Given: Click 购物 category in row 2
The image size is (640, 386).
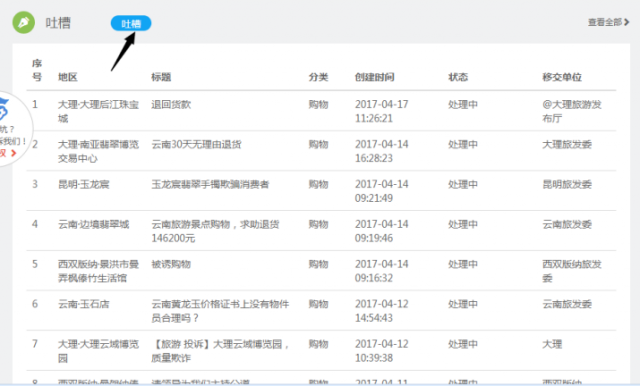Looking at the screenshot, I should (318, 144).
